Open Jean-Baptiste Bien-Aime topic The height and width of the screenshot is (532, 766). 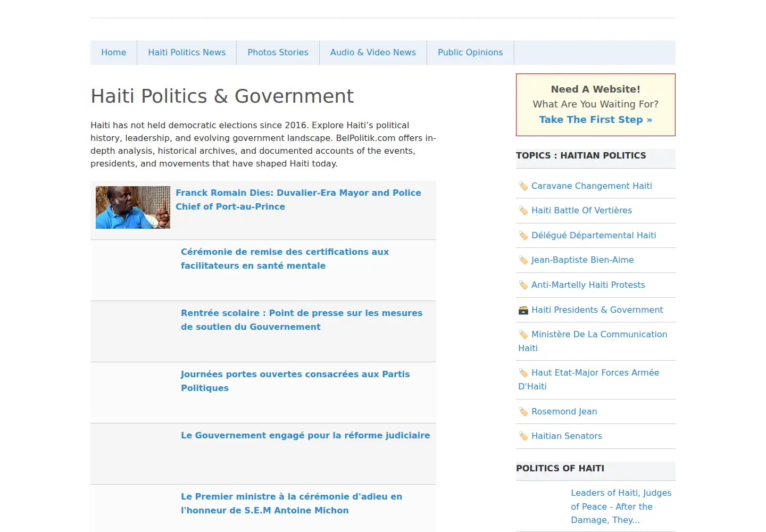tap(582, 260)
